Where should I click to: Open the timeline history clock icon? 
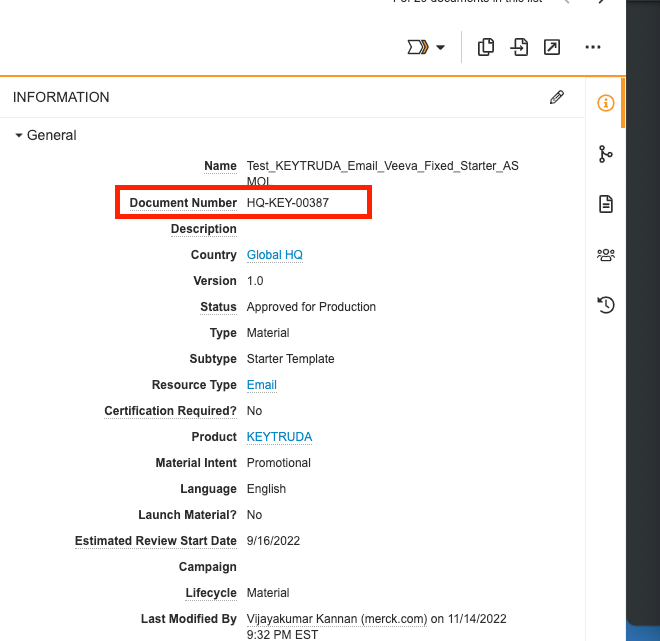point(606,305)
